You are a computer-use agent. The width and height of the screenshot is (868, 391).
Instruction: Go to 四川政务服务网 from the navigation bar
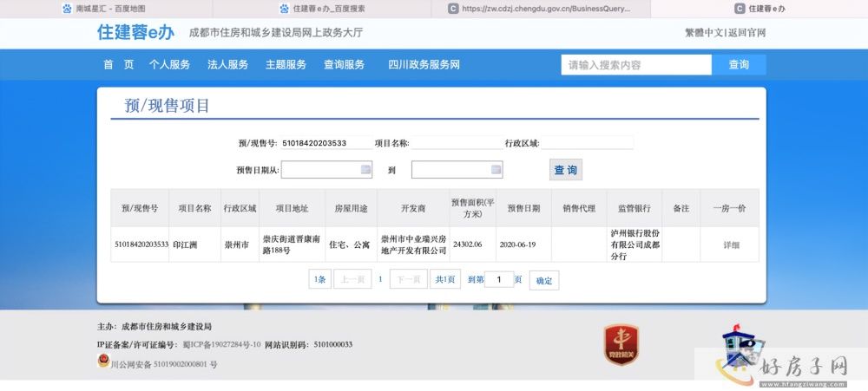click(x=424, y=65)
